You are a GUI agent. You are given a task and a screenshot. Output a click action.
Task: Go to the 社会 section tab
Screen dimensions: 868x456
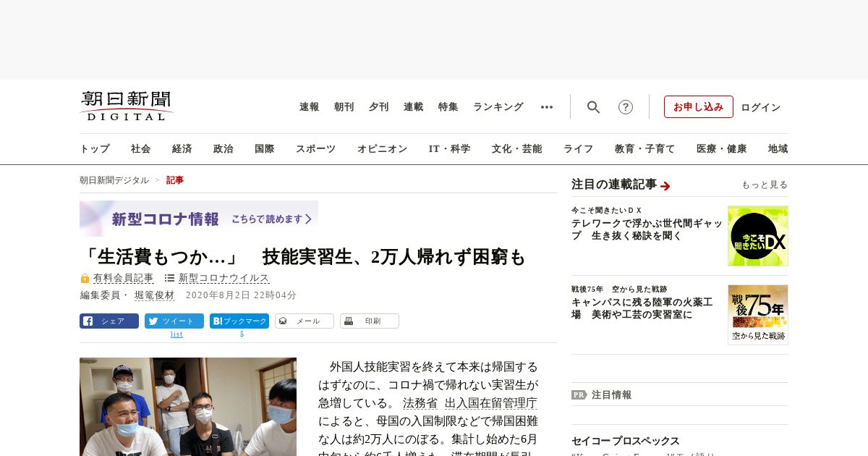(141, 149)
